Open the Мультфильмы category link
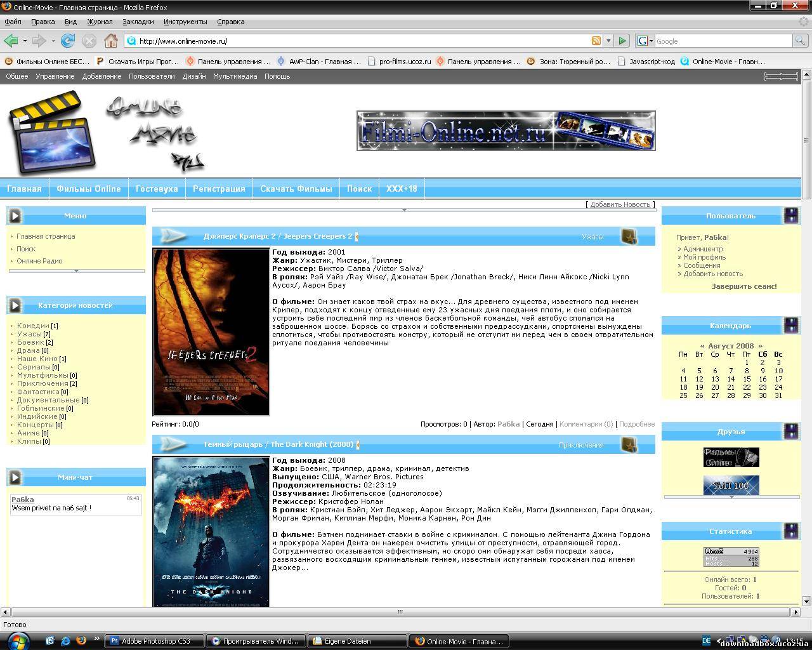Image resolution: width=812 pixels, height=650 pixels. pyautogui.click(x=43, y=375)
